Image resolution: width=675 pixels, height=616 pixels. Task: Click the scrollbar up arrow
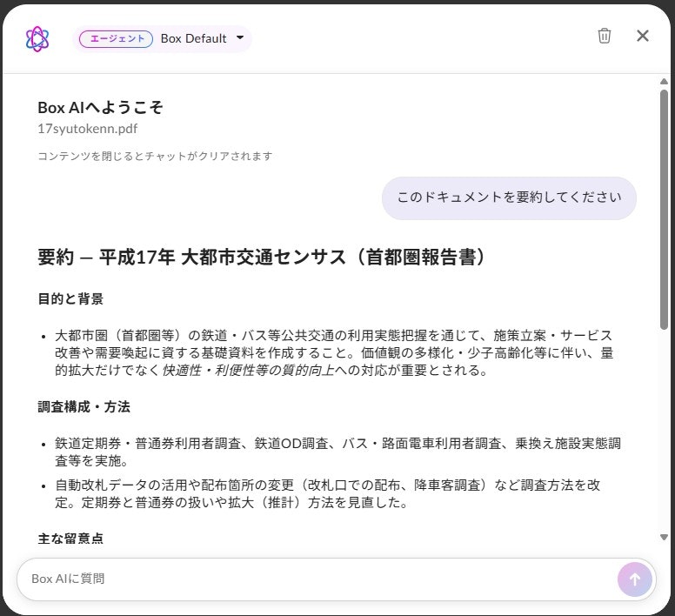click(x=664, y=82)
